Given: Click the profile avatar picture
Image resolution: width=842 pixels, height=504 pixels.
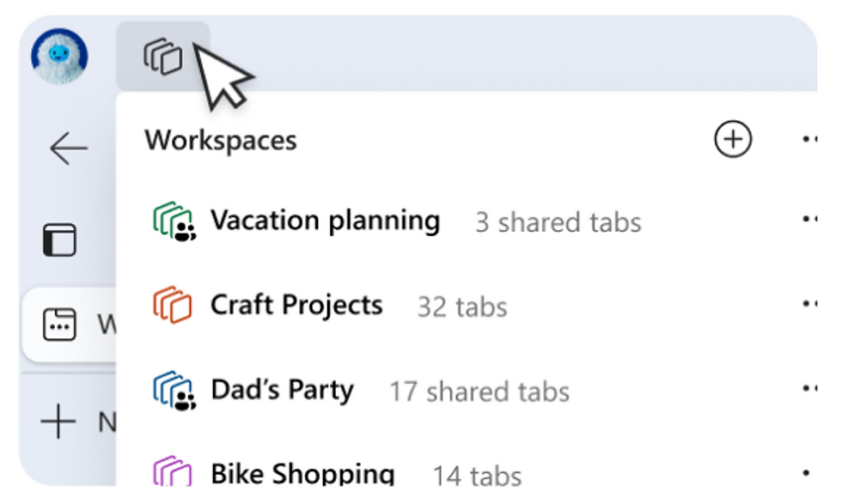Looking at the screenshot, I should 59,56.
